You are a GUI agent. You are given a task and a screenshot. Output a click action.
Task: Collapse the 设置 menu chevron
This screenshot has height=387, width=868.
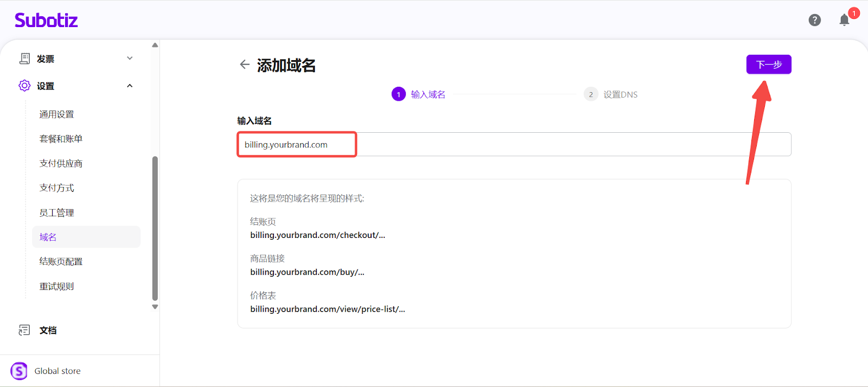(x=130, y=86)
